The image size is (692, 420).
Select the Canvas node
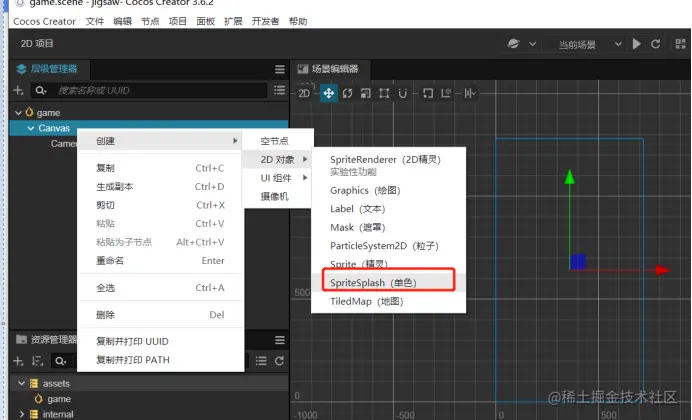tap(54, 128)
